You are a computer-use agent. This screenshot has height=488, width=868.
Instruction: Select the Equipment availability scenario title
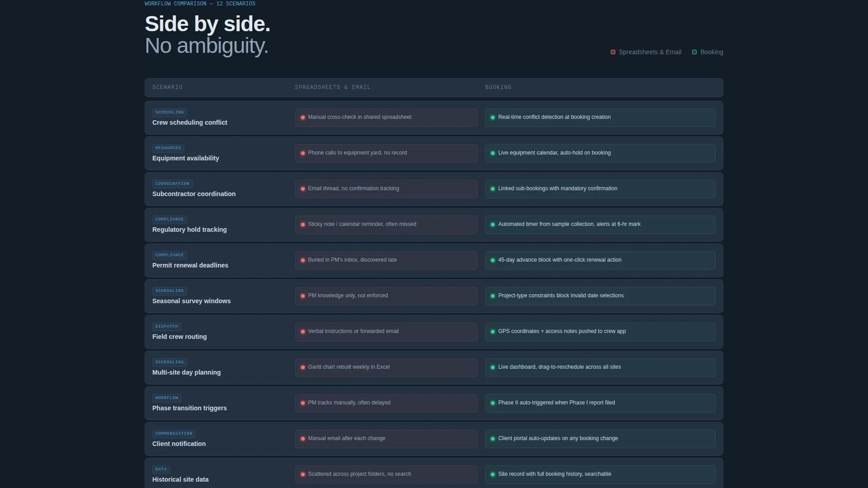click(x=186, y=158)
